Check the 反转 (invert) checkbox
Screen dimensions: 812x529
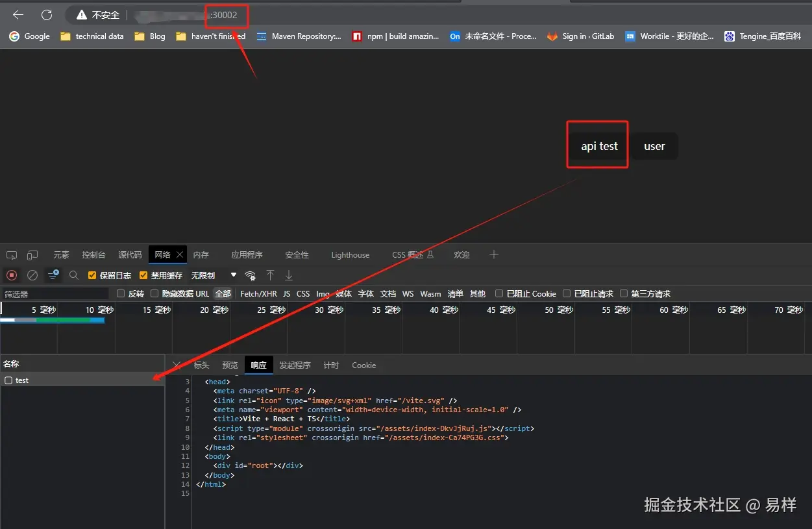[x=120, y=294]
